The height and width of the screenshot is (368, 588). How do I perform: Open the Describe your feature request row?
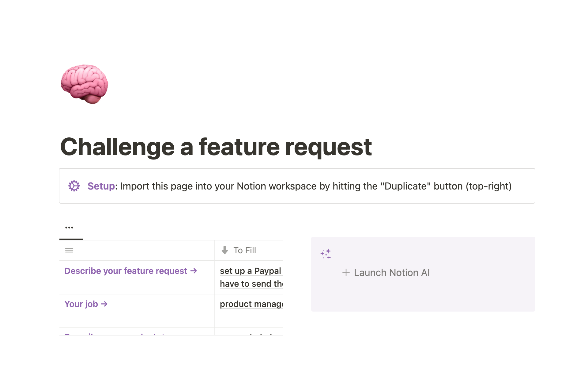(126, 271)
